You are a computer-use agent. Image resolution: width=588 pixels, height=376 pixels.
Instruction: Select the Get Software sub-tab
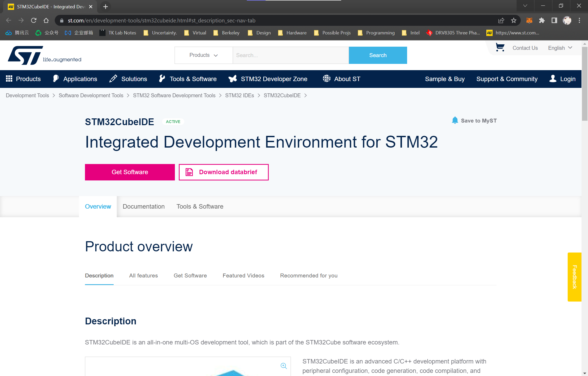point(190,276)
